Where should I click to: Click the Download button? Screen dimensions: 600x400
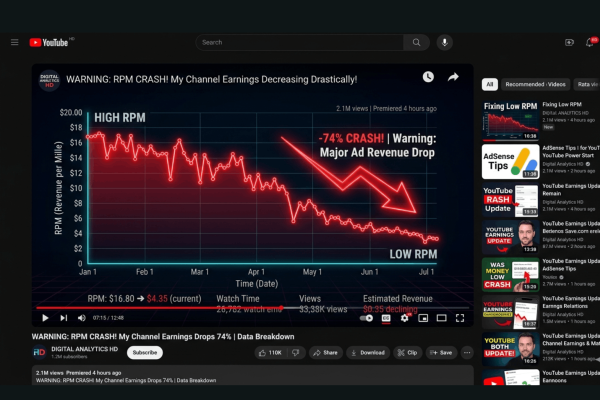[368, 353]
